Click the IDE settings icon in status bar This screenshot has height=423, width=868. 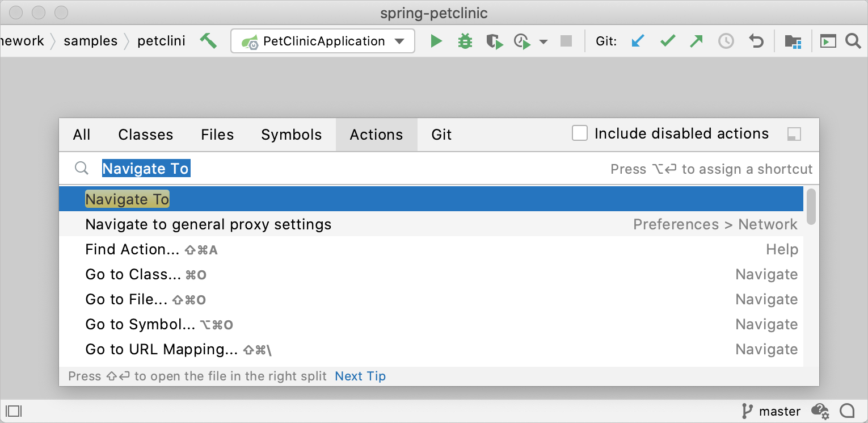pyautogui.click(x=820, y=411)
